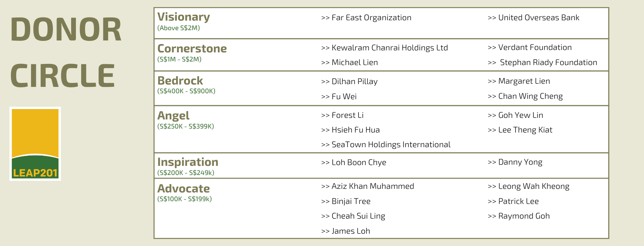Click the Advocate tier heading
This screenshot has width=644, height=246.
pos(183,188)
